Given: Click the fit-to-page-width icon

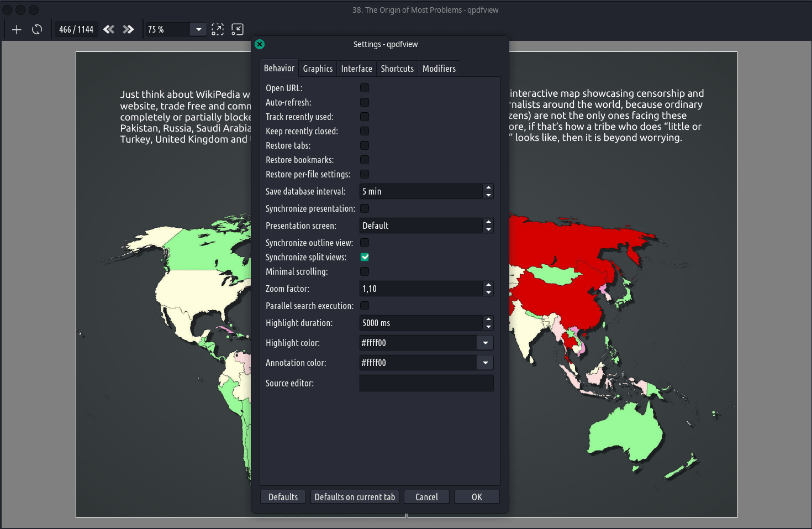Looking at the screenshot, I should click(x=218, y=30).
